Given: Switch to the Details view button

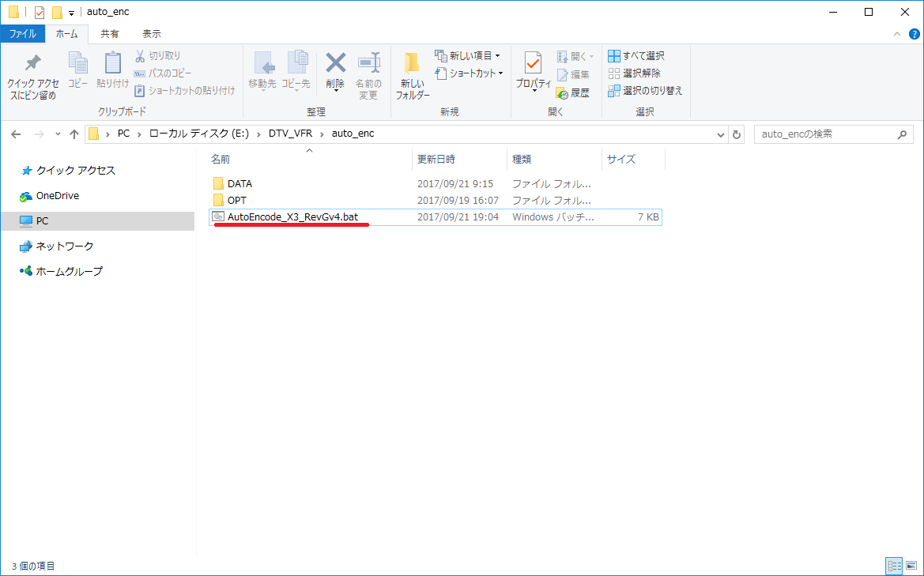Looking at the screenshot, I should 895,566.
